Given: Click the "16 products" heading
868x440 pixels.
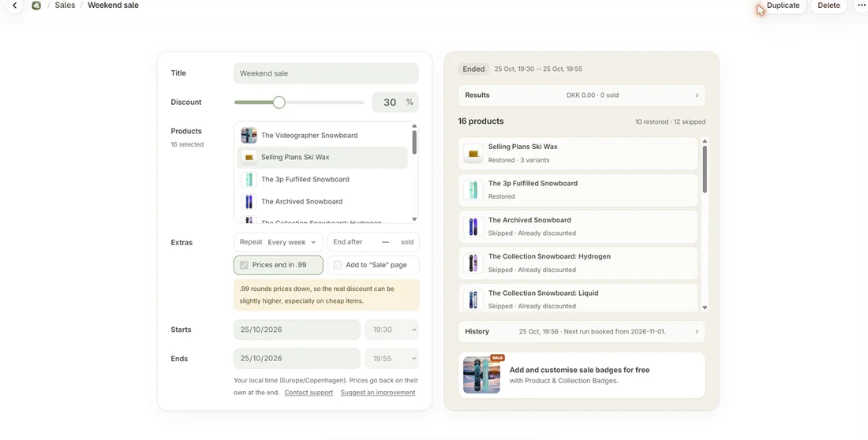Looking at the screenshot, I should click(x=481, y=121).
